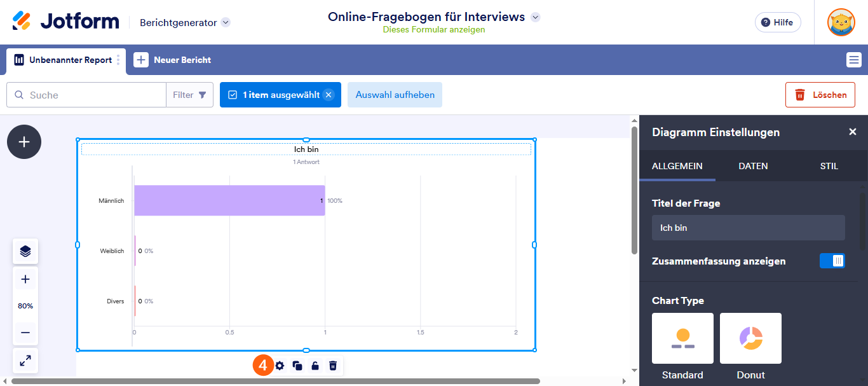Screen dimensions: 868x386
Task: Open chart settings gear icon below chart
Action: pos(280,366)
